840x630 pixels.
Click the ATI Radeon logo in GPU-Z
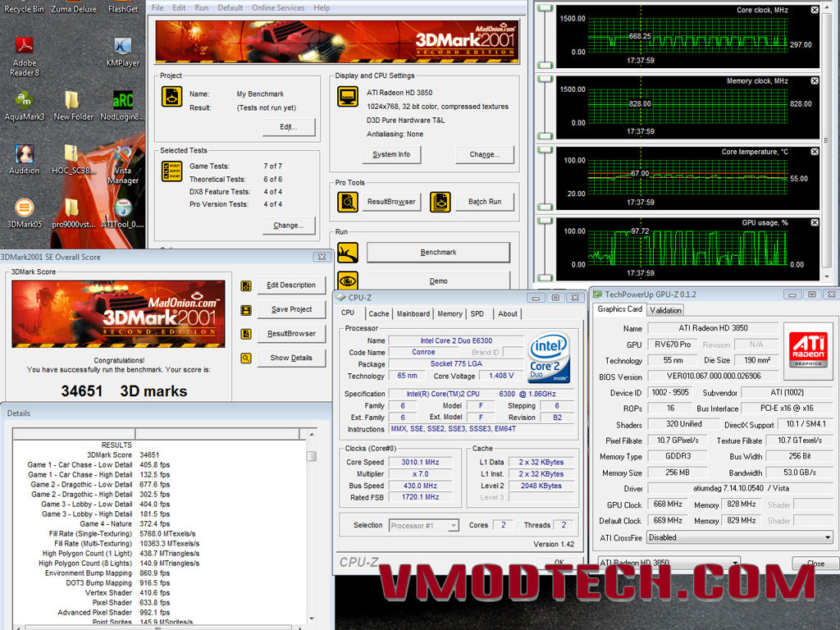[808, 348]
